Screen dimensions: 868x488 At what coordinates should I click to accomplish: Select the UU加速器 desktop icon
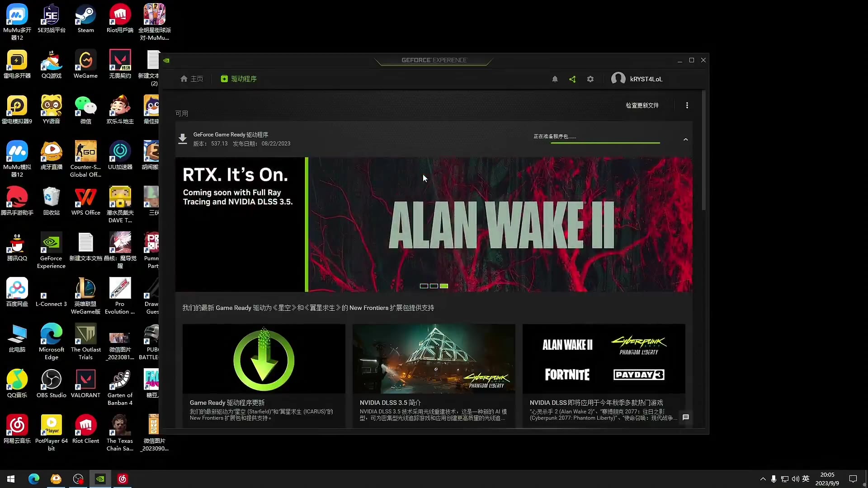pyautogui.click(x=120, y=156)
